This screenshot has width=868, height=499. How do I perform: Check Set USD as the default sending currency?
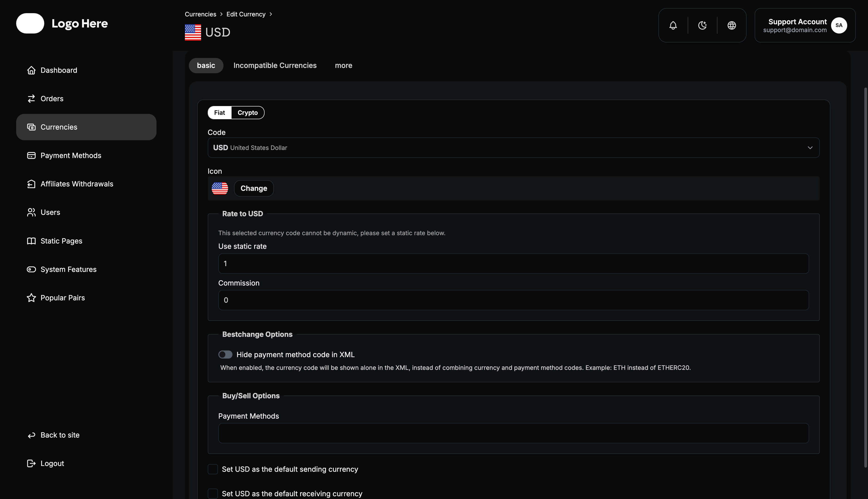pyautogui.click(x=213, y=469)
